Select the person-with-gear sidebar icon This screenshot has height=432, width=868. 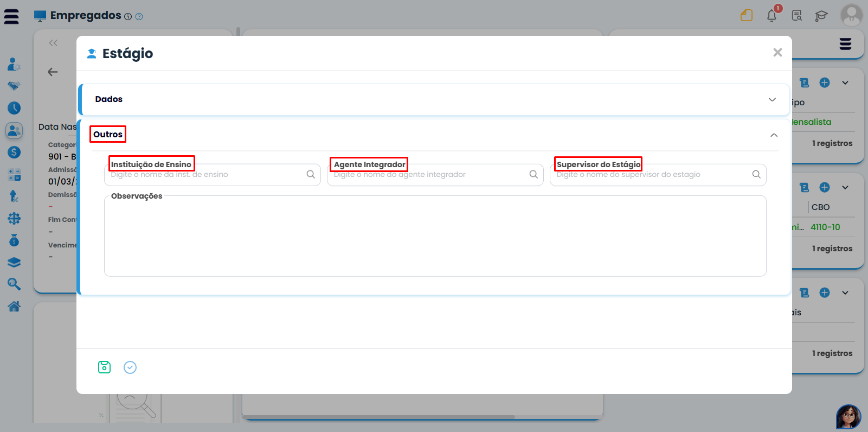tap(14, 65)
